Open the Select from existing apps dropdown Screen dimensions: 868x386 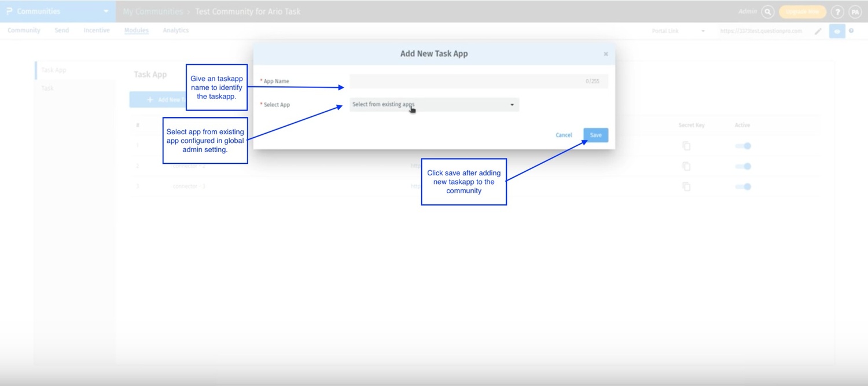pos(434,105)
